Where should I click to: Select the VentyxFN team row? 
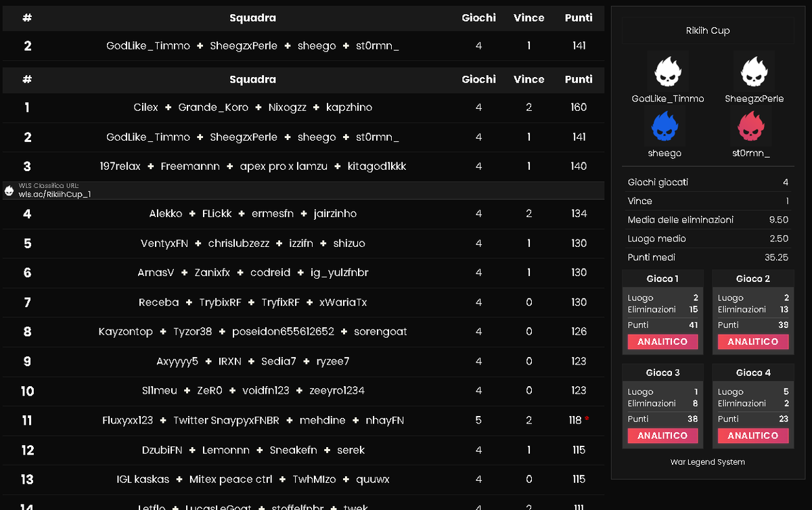tap(303, 244)
